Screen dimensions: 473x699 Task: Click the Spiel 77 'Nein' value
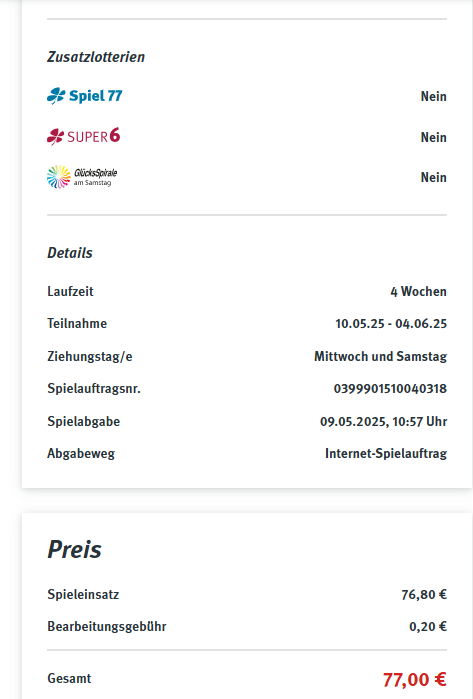click(433, 96)
